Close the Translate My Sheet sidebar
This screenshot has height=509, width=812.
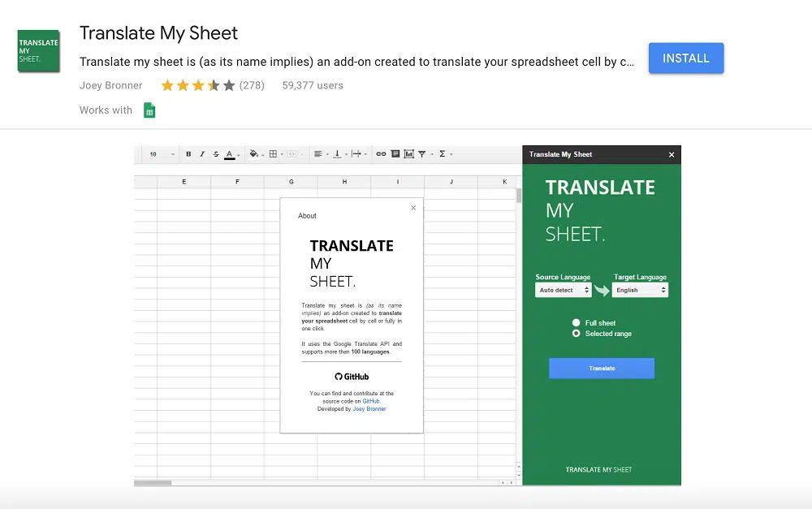[672, 154]
